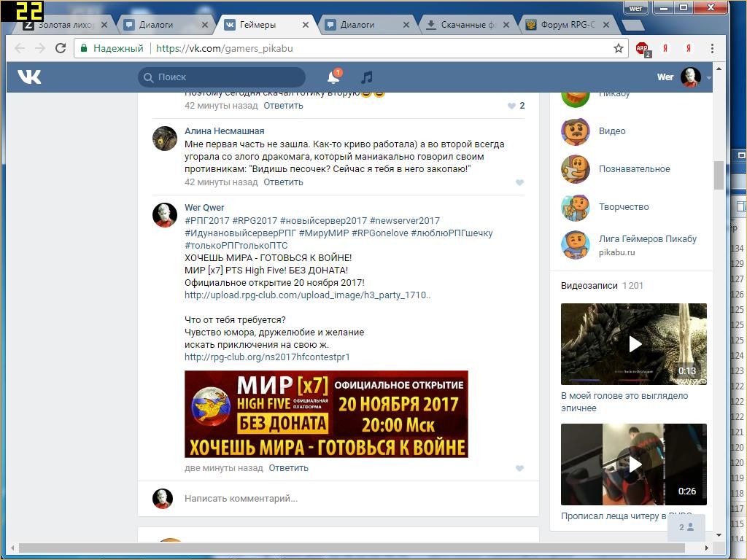Image resolution: width=747 pixels, height=560 pixels.
Task: Bookmark page with the star icon
Action: pyautogui.click(x=619, y=48)
